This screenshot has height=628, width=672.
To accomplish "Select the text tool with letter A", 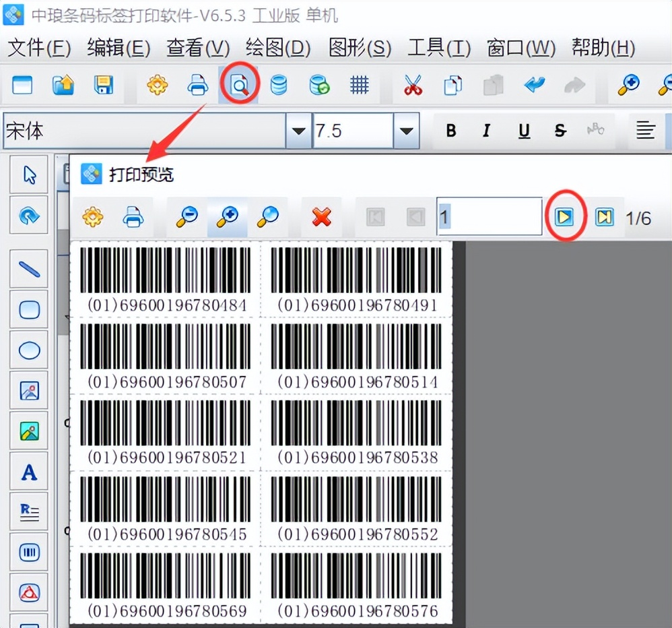I will (28, 471).
